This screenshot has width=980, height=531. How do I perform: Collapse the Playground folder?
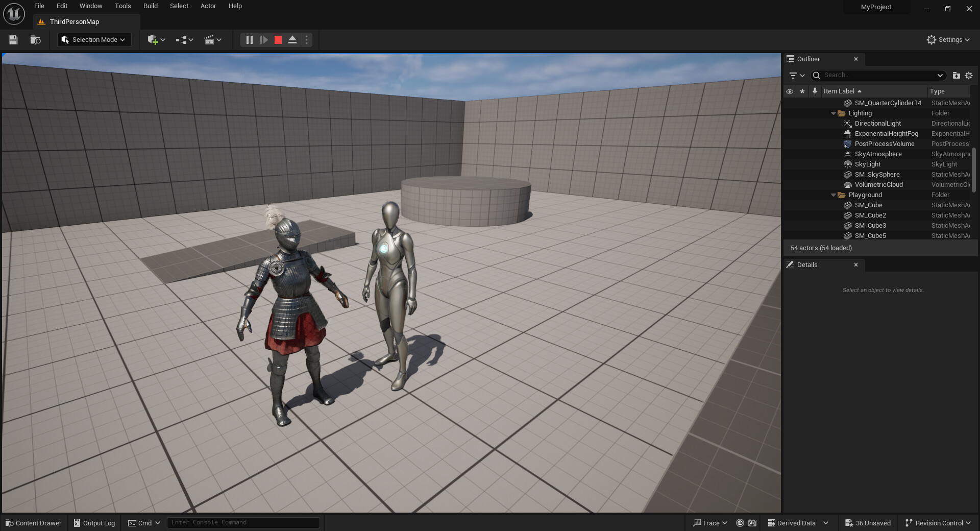coord(834,195)
